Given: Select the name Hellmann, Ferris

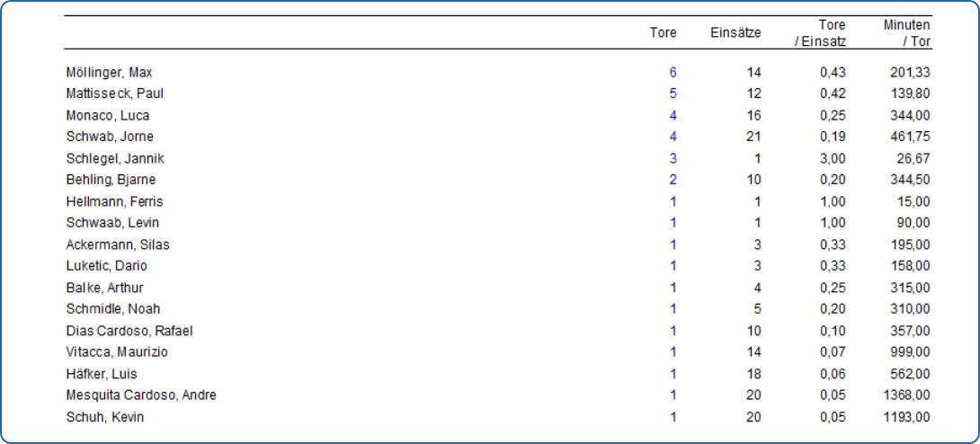Looking at the screenshot, I should [x=114, y=201].
